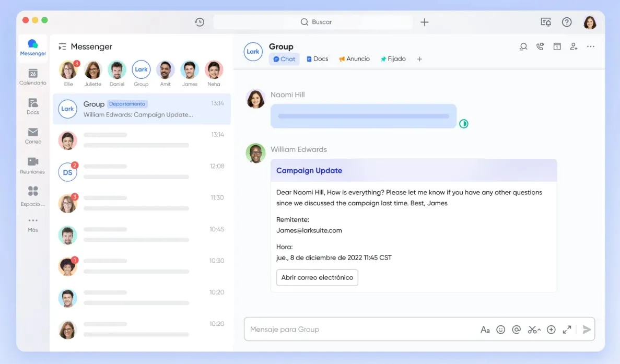
Task: Open Daniel's pinned chat avatar
Action: click(x=117, y=70)
